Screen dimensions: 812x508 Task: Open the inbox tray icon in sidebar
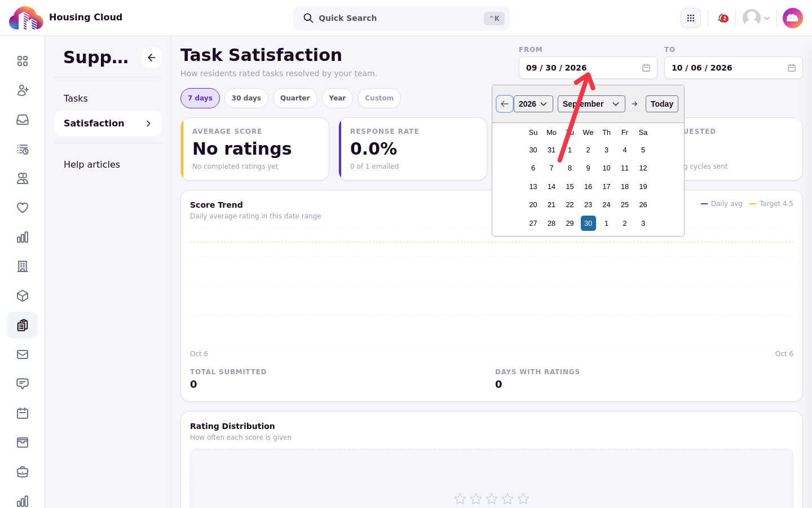23,120
